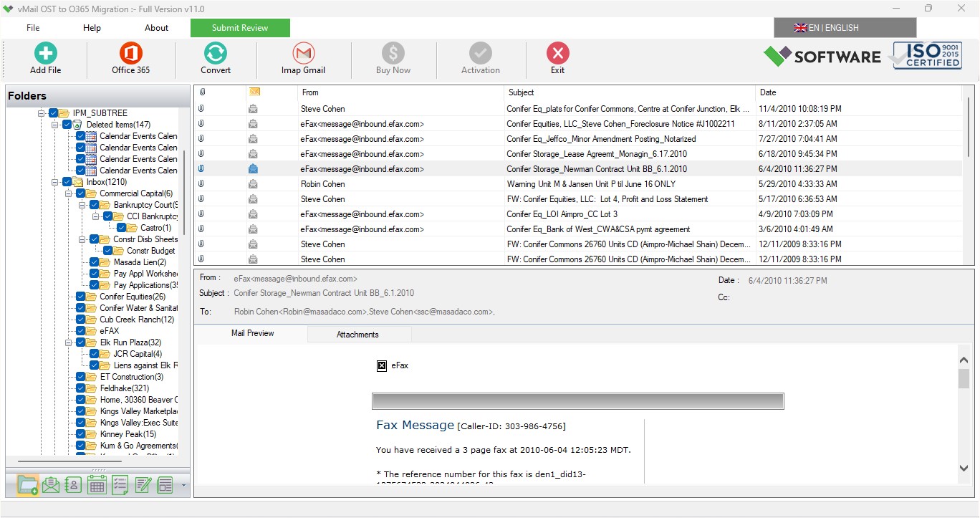Click the Submit Review button
Image resolution: width=980 pixels, height=518 pixels.
click(x=240, y=28)
